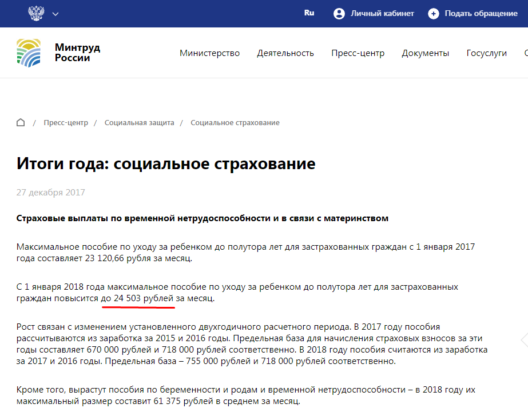The image size is (528, 420).
Task: Select Пресс-центр in the main navigation
Action: 358,53
